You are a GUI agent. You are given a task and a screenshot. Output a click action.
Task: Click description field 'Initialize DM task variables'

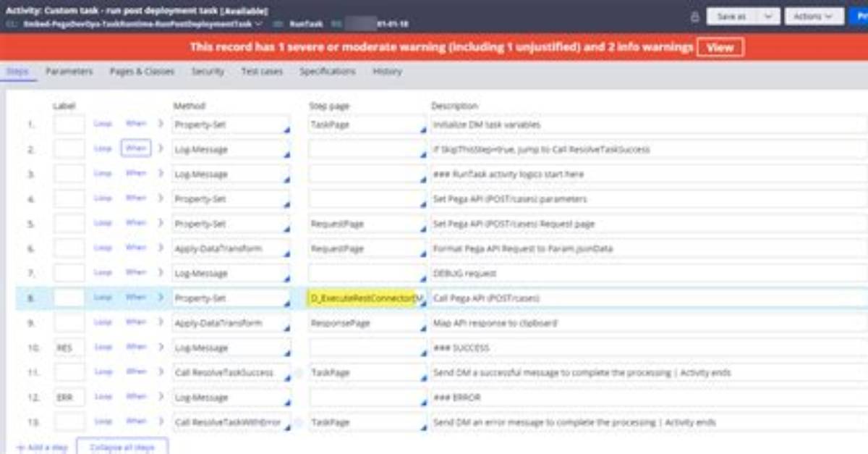(649, 125)
